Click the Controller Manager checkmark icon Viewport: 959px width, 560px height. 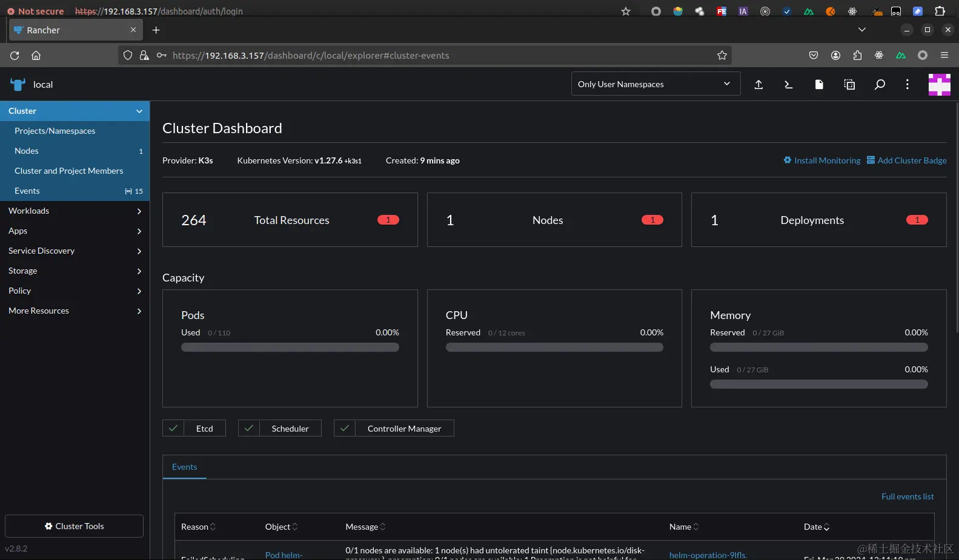point(345,428)
